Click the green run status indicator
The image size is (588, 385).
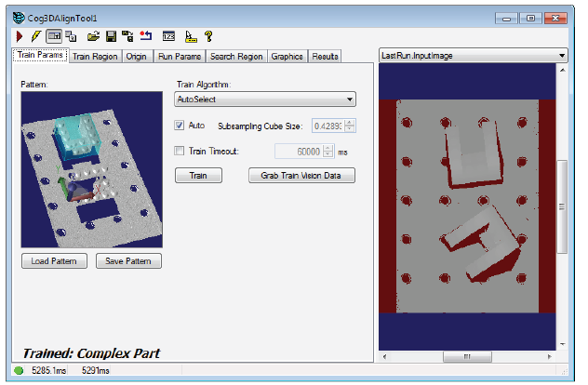coord(19,370)
